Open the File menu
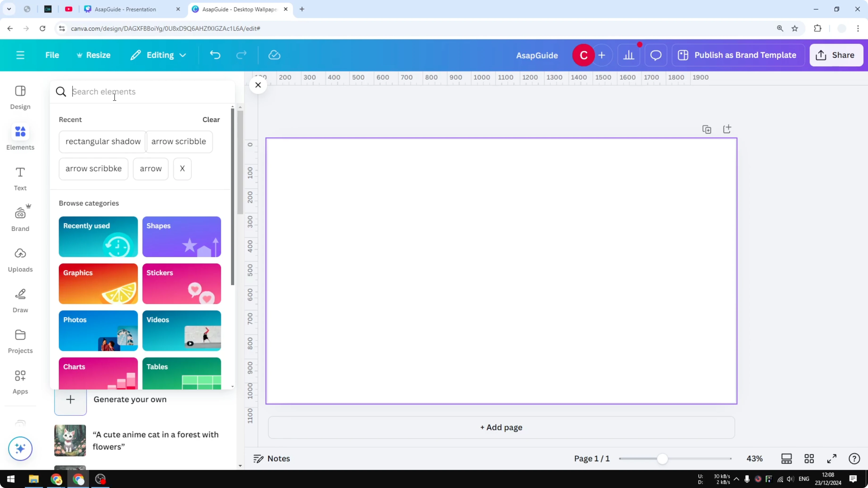868x488 pixels. [x=52, y=55]
